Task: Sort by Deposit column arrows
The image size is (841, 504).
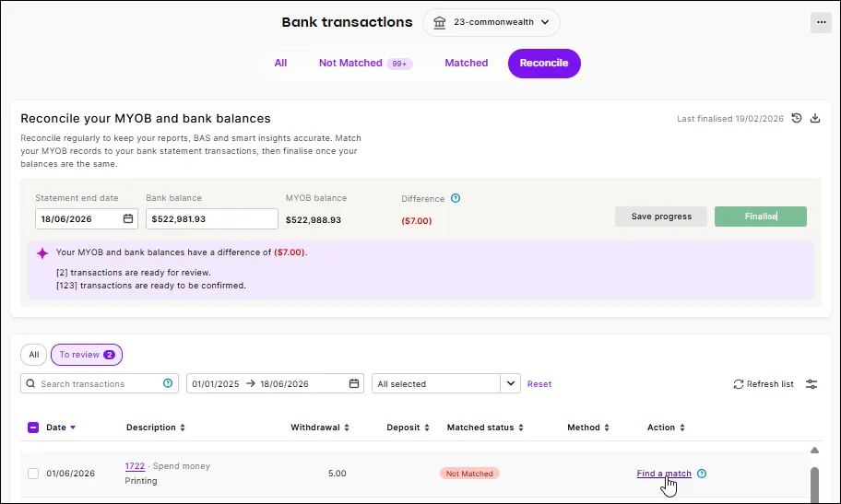Action: (427, 428)
